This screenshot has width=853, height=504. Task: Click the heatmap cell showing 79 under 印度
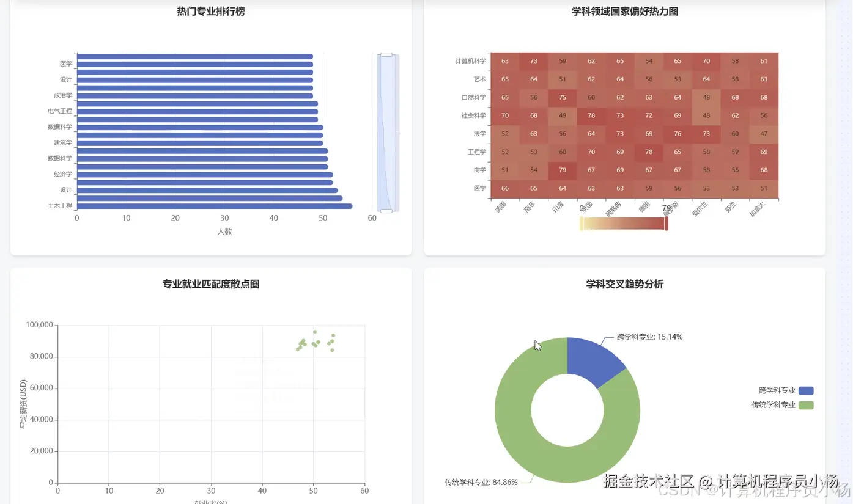coord(562,170)
